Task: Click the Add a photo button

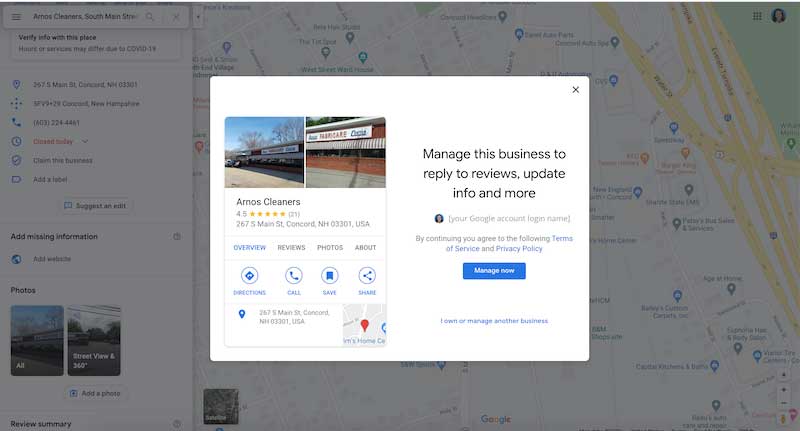Action: (x=96, y=393)
